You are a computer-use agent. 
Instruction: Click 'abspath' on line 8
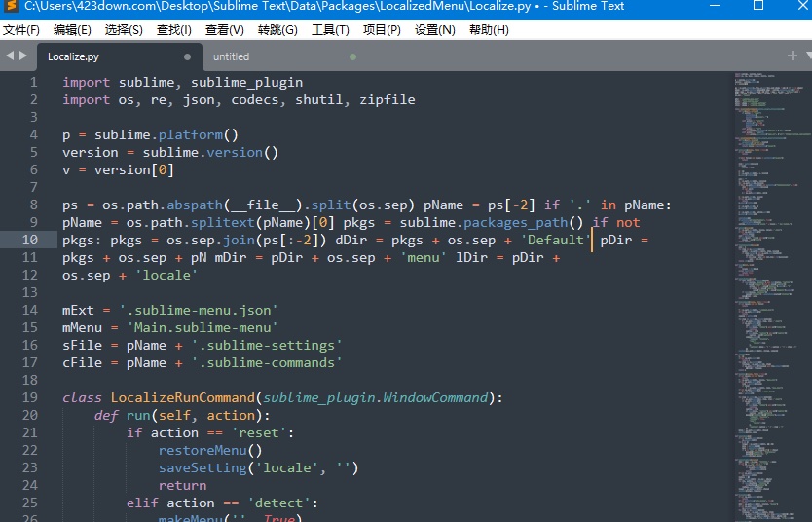click(x=195, y=205)
